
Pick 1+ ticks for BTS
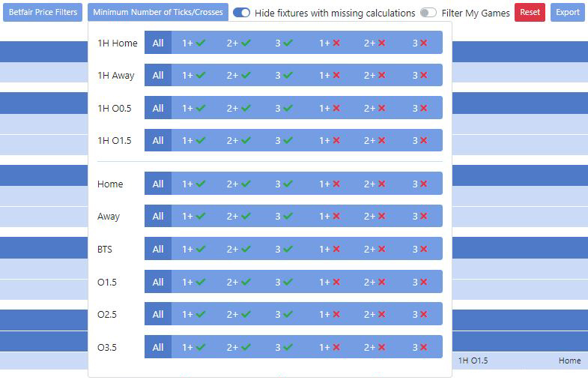pyautogui.click(x=194, y=249)
